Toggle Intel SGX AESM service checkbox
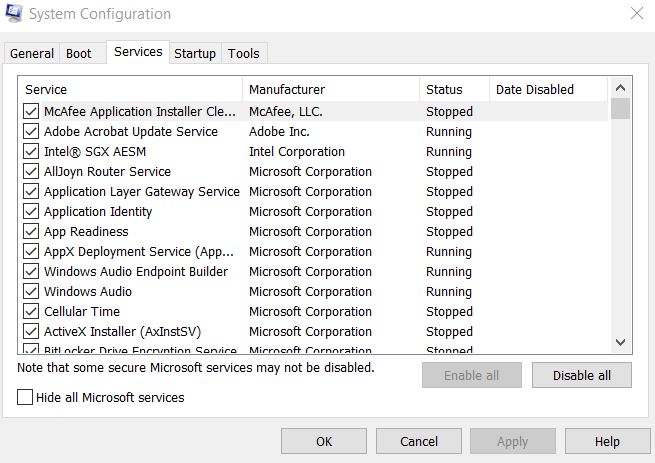Viewport: 655px width, 463px height. (31, 152)
